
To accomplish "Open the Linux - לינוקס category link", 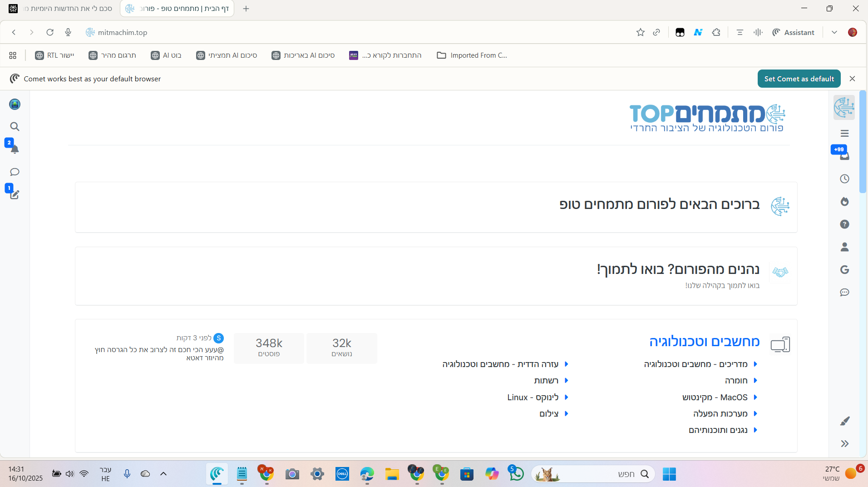I will pyautogui.click(x=533, y=398).
